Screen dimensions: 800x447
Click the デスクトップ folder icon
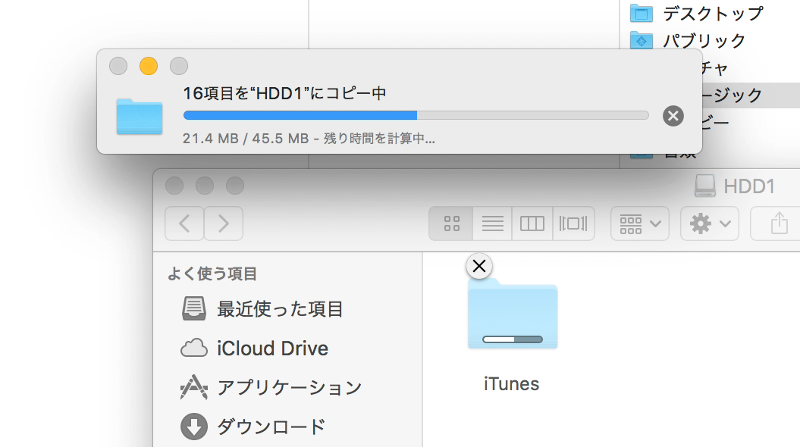click(x=641, y=14)
